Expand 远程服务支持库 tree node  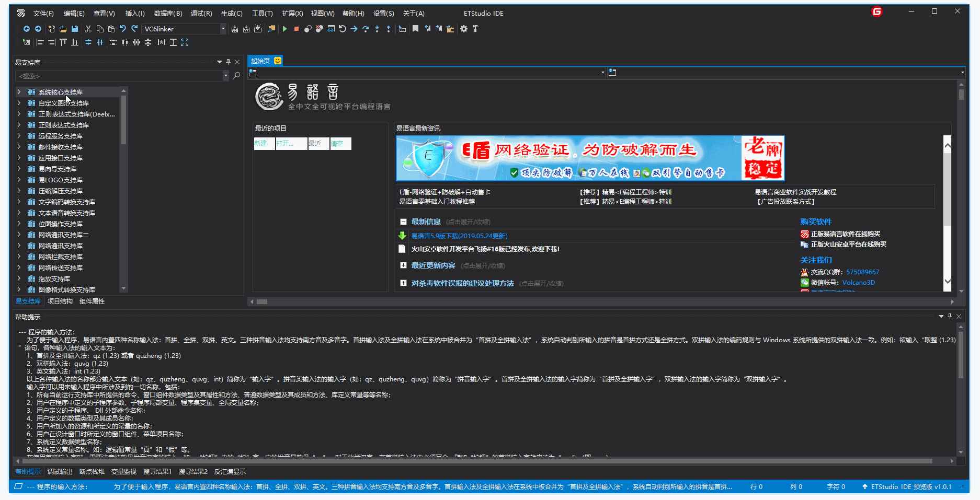click(x=19, y=136)
